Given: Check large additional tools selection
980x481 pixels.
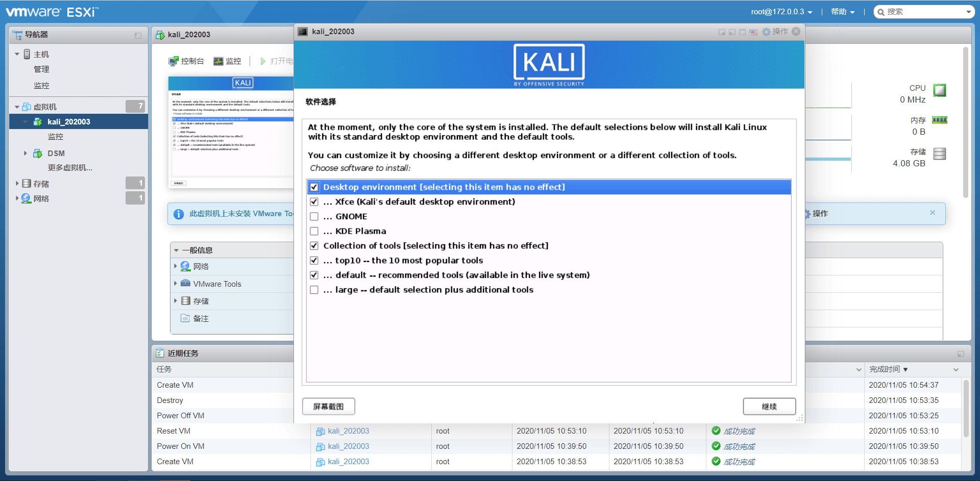Looking at the screenshot, I should (314, 290).
